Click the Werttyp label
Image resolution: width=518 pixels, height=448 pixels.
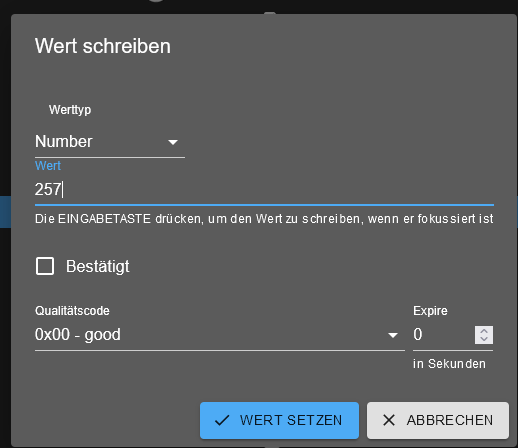click(70, 110)
